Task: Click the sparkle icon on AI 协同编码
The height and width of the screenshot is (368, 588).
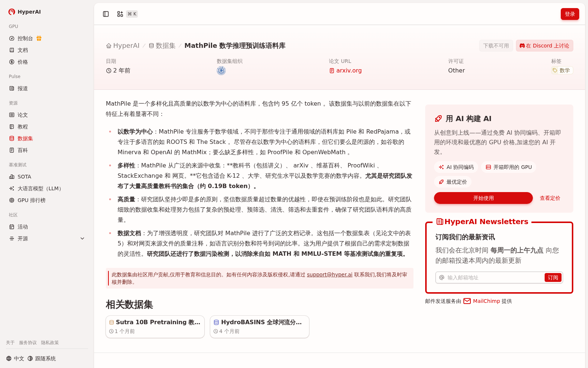Action: click(441, 167)
